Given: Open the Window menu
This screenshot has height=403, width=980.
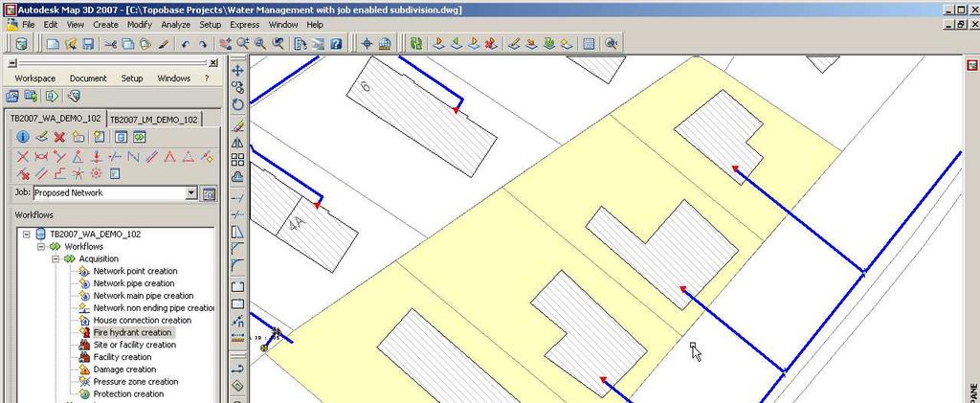Looking at the screenshot, I should click(283, 25).
